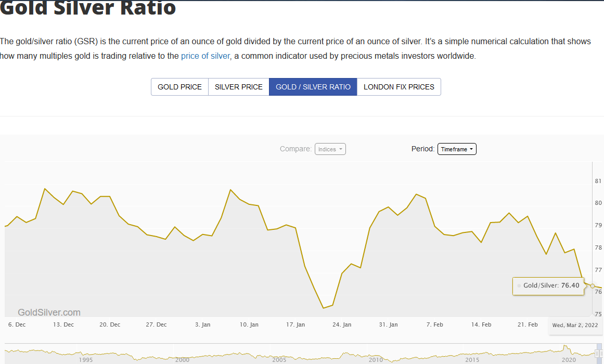This screenshot has height=364, width=604.
Task: Click the '27. Dec' axis label
Action: [157, 324]
